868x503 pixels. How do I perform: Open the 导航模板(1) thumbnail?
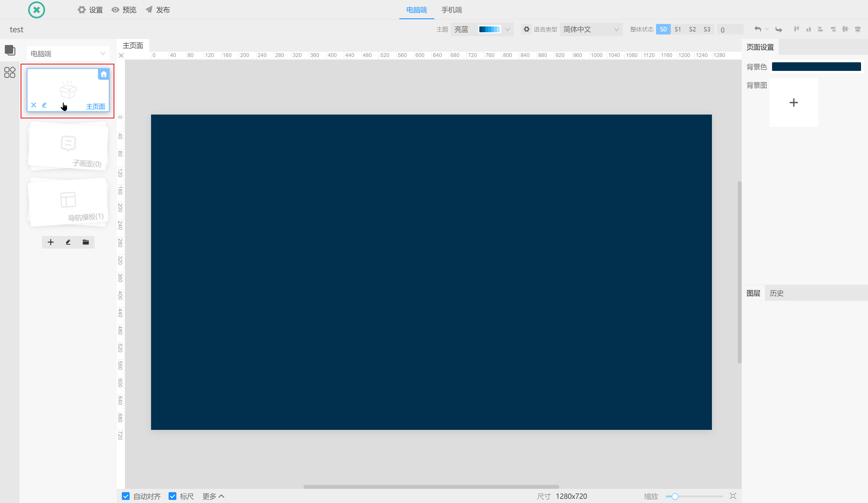[x=68, y=202]
